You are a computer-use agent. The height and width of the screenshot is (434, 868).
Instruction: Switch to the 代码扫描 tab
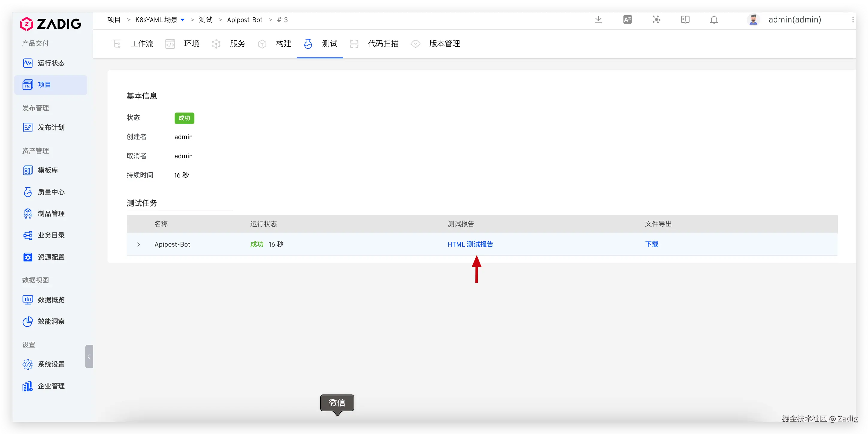pos(383,44)
